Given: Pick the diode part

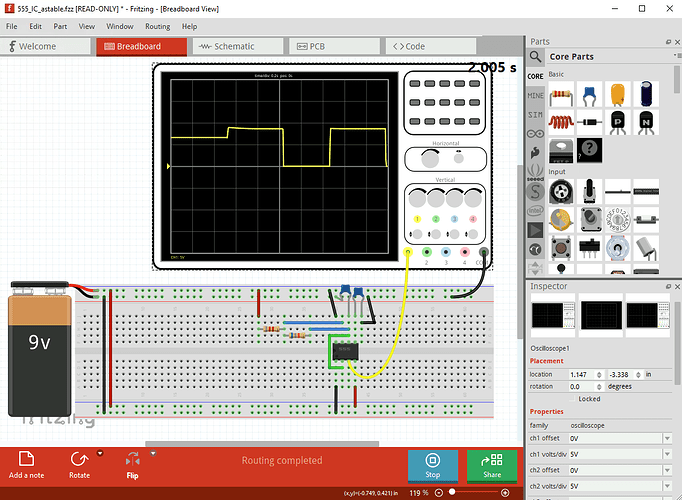Looking at the screenshot, I should coord(589,123).
